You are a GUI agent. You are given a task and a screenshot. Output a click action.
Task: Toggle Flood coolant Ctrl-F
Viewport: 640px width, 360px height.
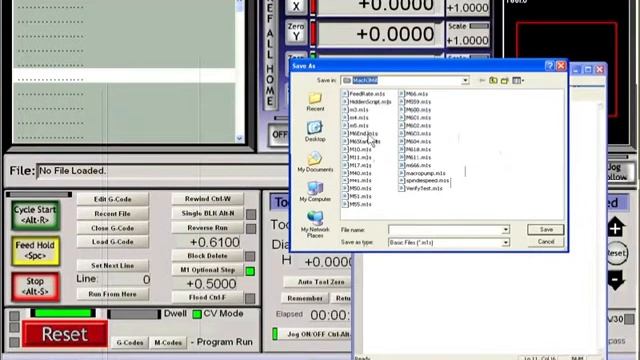pos(207,298)
